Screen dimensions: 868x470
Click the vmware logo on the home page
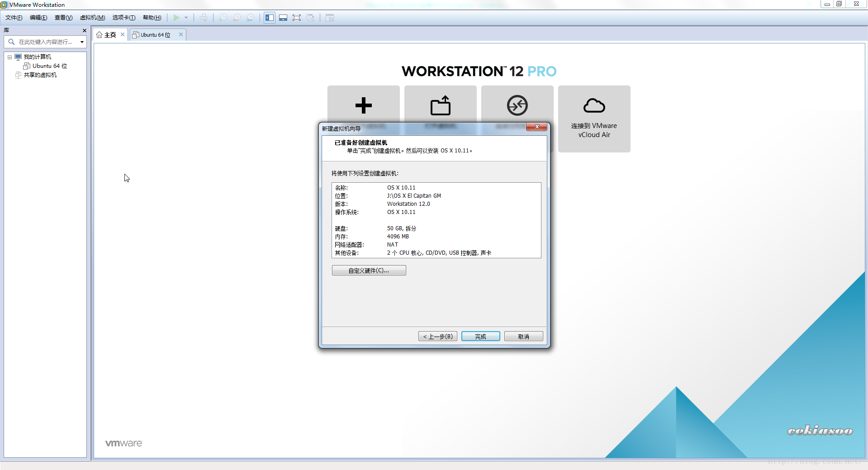[123, 443]
